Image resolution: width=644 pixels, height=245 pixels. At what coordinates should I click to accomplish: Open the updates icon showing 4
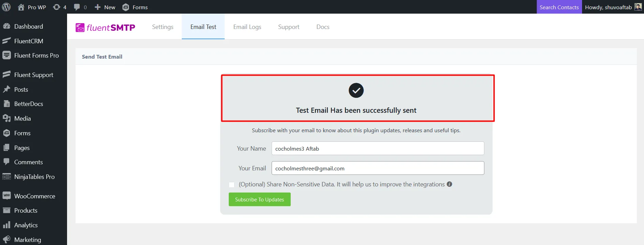(x=57, y=7)
